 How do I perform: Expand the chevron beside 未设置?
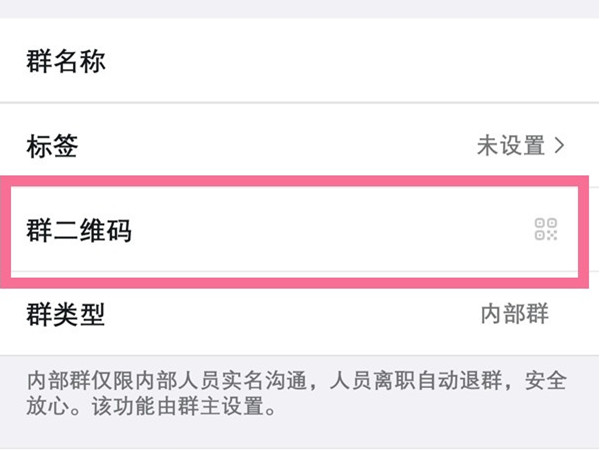(x=559, y=146)
